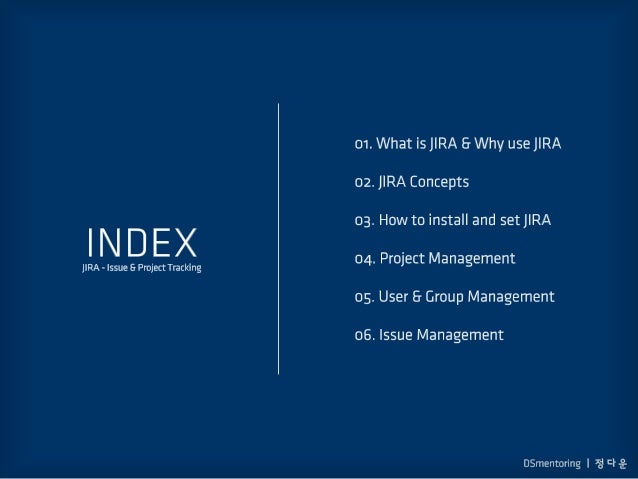
Task: Click '01. What is JIRA & Why use JIRA'
Action: (458, 144)
